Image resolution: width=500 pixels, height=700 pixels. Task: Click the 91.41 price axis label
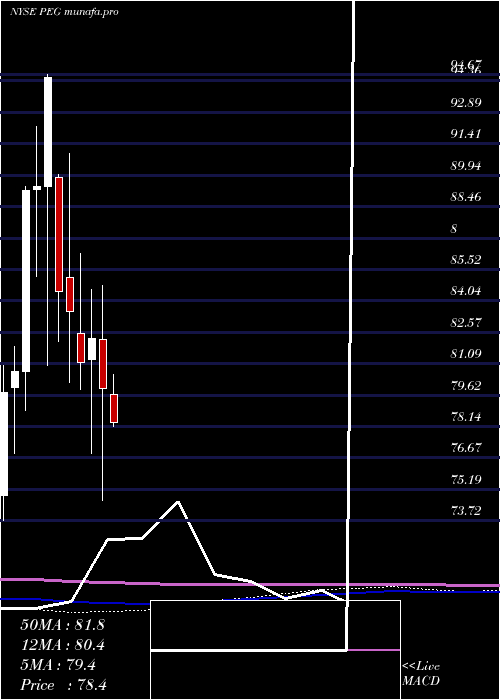pyautogui.click(x=466, y=134)
